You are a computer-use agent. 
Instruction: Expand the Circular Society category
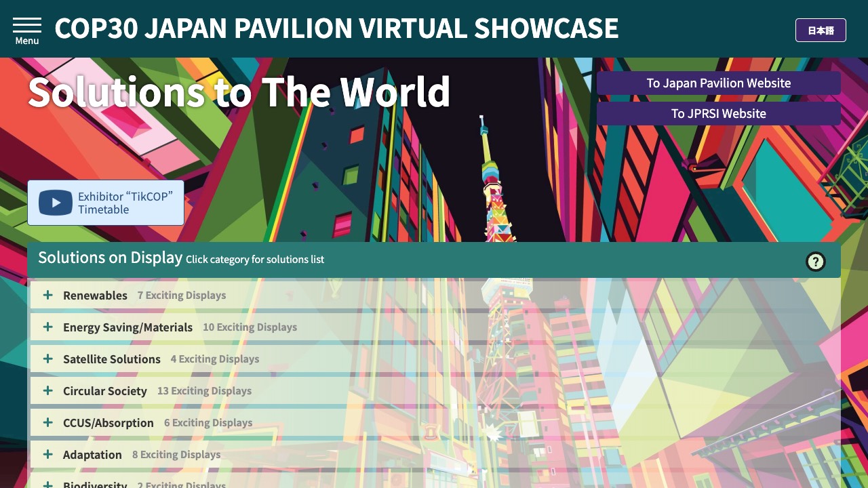pyautogui.click(x=434, y=391)
